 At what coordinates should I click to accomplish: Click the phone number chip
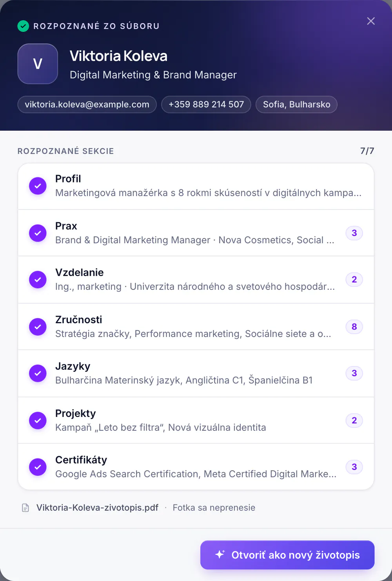click(x=206, y=104)
